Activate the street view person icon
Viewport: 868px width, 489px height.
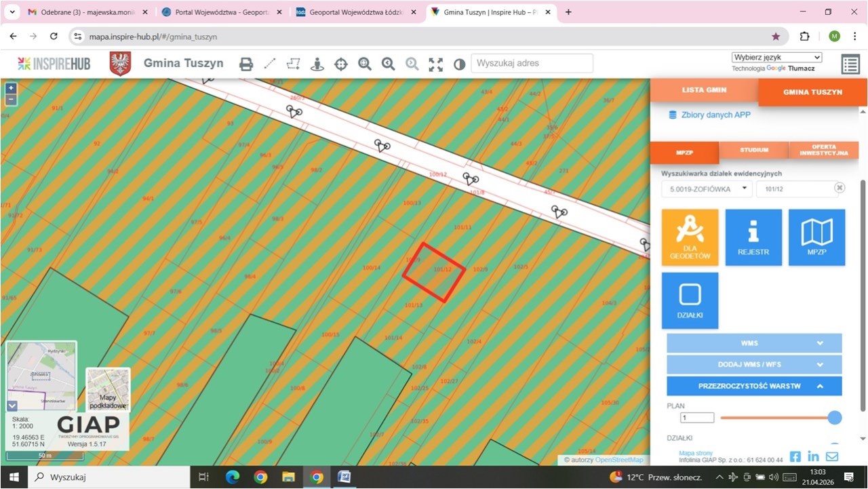coord(317,64)
